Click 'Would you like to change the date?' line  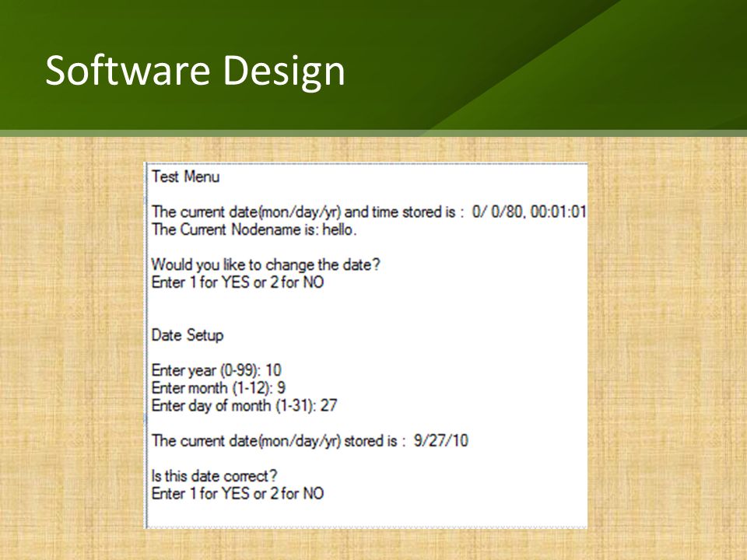(266, 264)
